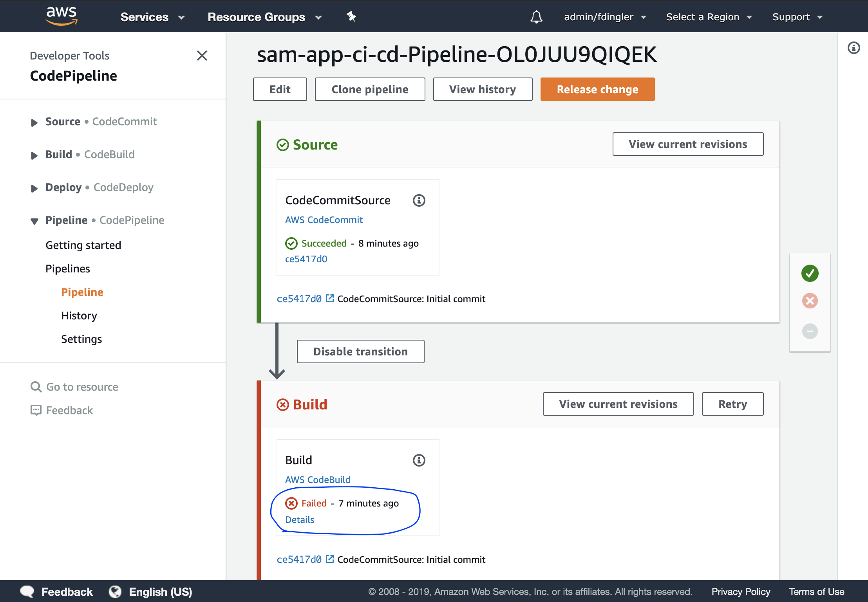Open pipeline Settings in sidebar

(x=81, y=339)
